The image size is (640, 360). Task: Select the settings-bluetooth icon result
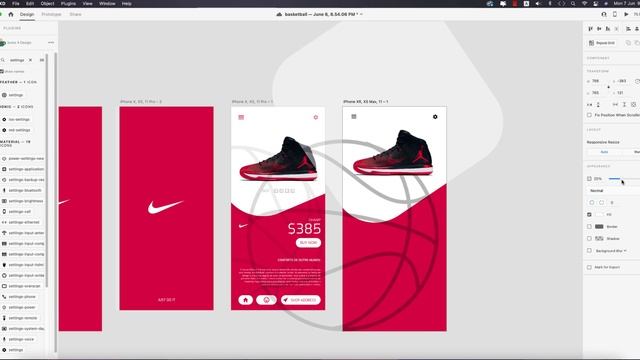tap(22, 191)
